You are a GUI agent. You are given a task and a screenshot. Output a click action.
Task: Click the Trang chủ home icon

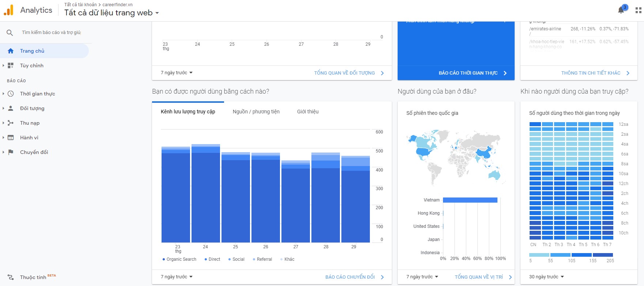[11, 51]
